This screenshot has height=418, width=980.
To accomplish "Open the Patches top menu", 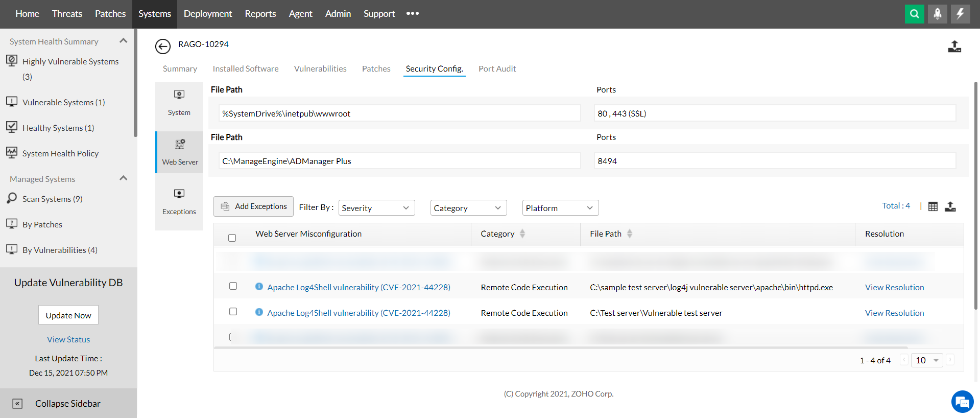I will pos(110,14).
